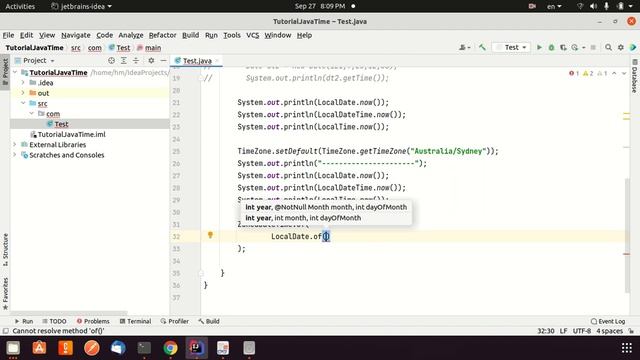This screenshot has width=640, height=360.
Task: Build project with the hammer icon
Action: click(x=482, y=47)
